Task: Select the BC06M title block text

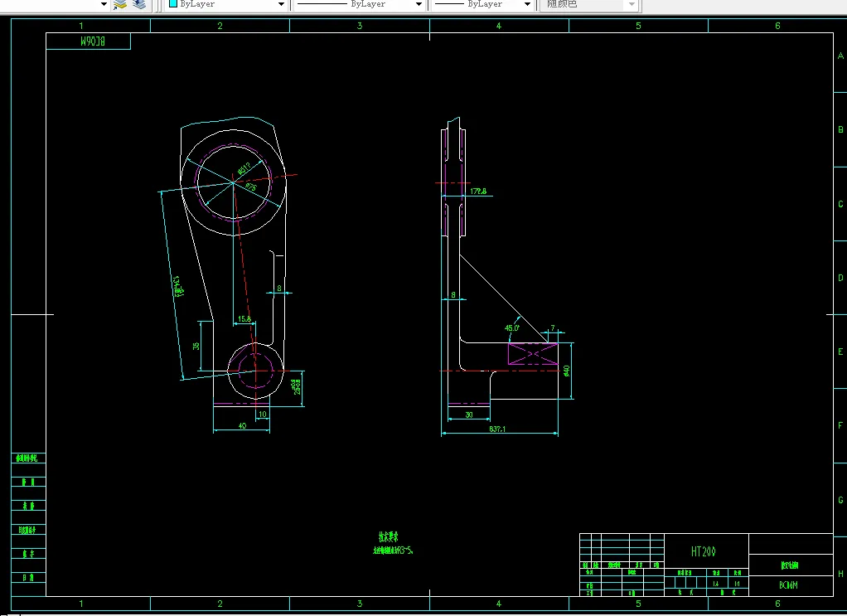Action: pos(788,584)
